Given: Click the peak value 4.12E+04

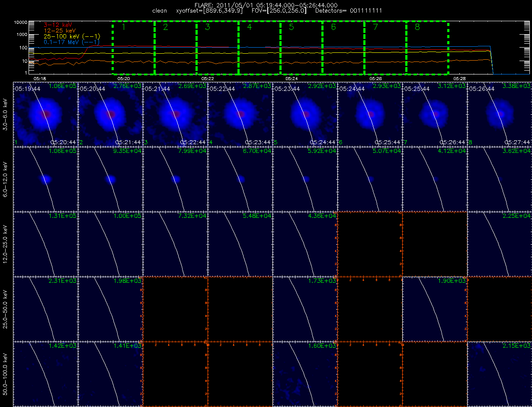Looking at the screenshot, I should coord(452,151).
